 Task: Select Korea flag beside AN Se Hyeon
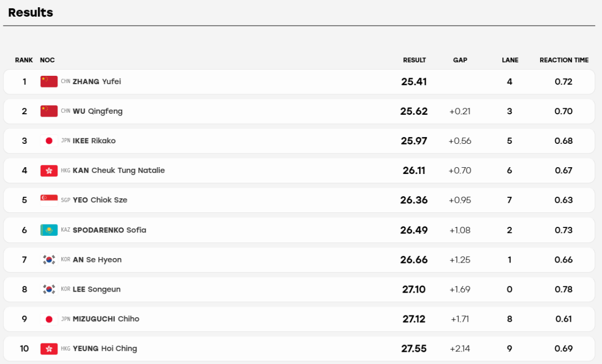tap(48, 260)
